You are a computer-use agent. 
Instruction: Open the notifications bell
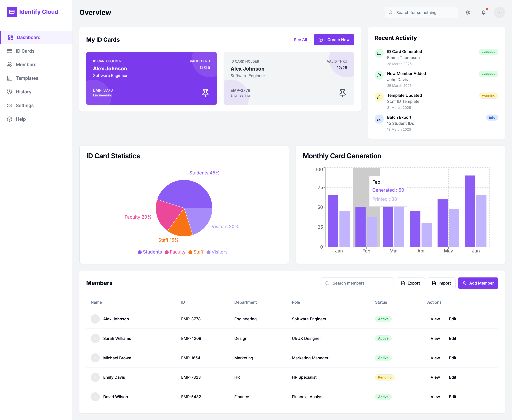[483, 13]
